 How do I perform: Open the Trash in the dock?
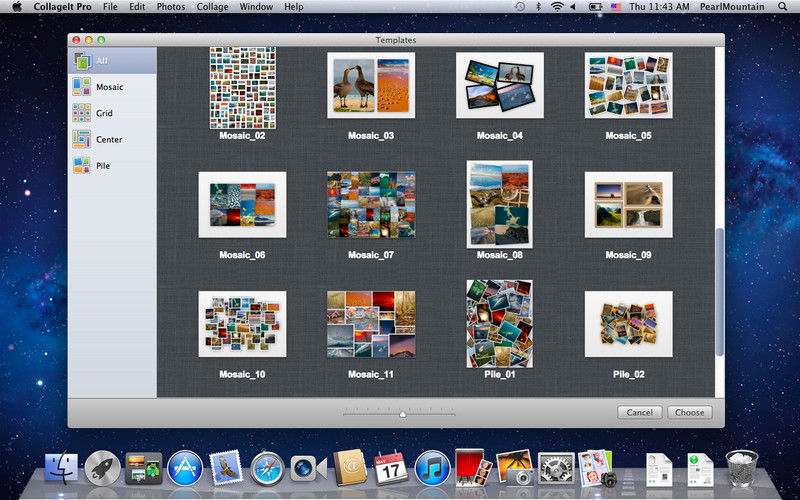[741, 468]
